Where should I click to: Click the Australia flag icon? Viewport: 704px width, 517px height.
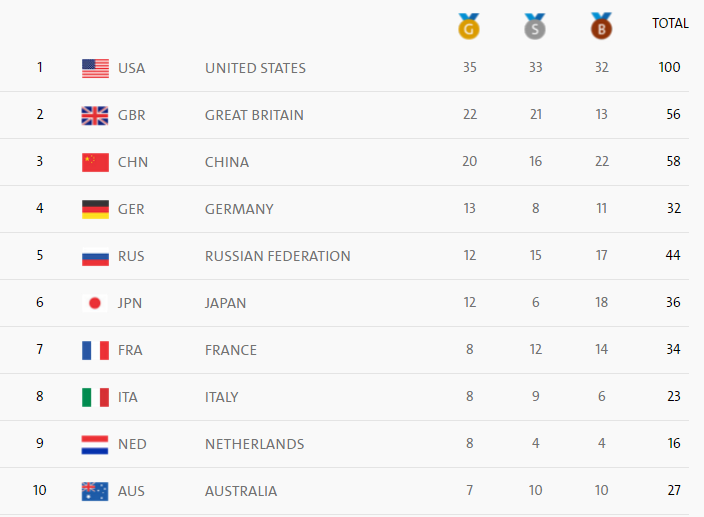click(95, 491)
